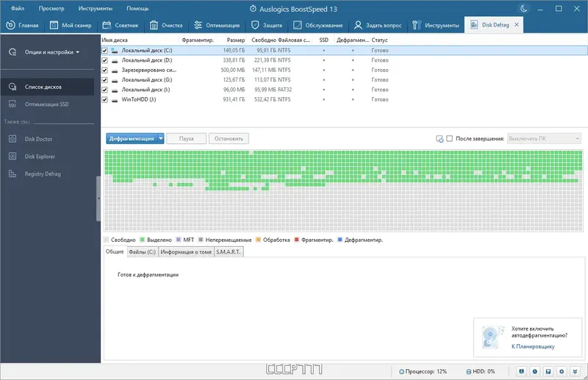Toggle the WinToHDD (J:) checkbox
The height and width of the screenshot is (380, 588).
coord(104,99)
